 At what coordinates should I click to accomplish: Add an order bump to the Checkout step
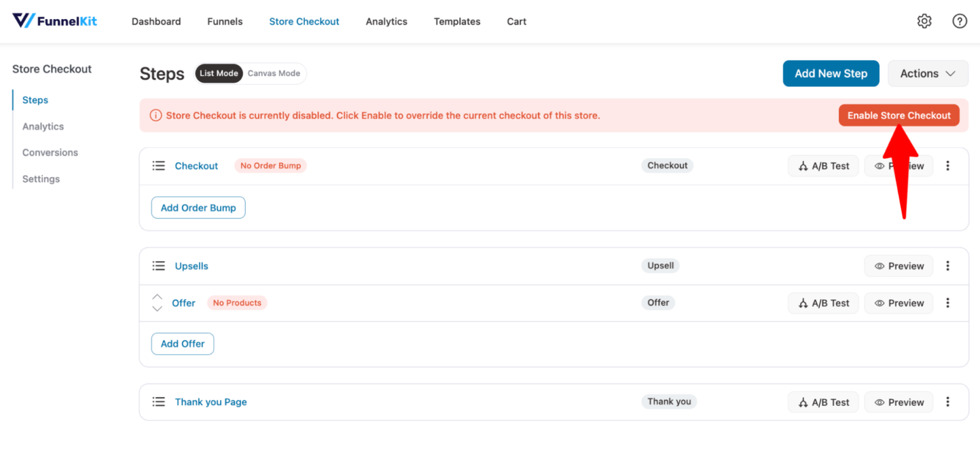(198, 207)
